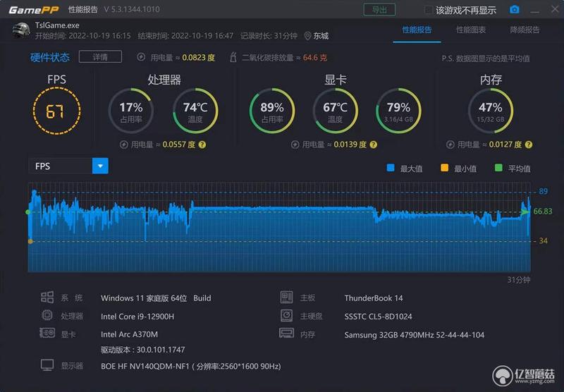Click the orange minimum marker on chart left
The height and width of the screenshot is (392, 564).
[30, 241]
